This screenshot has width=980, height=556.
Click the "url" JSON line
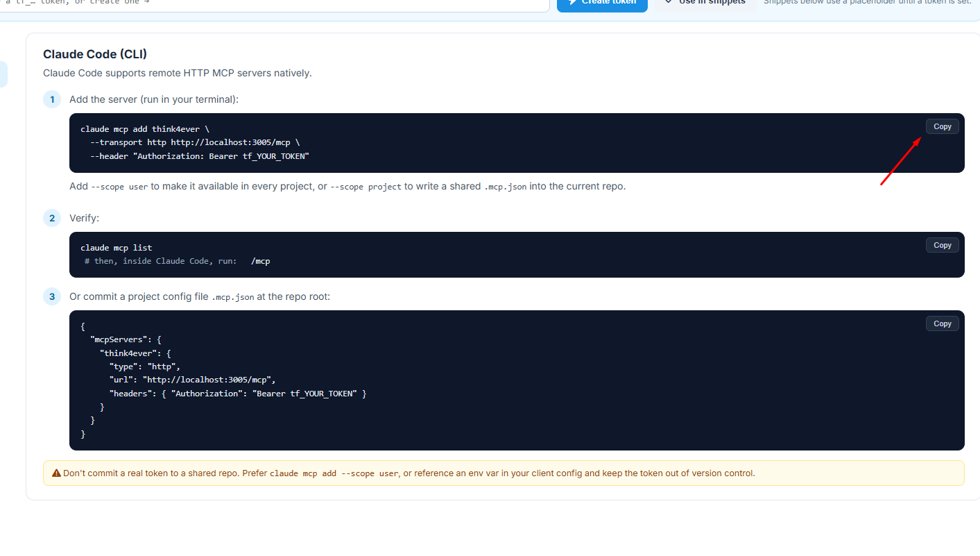pos(193,380)
